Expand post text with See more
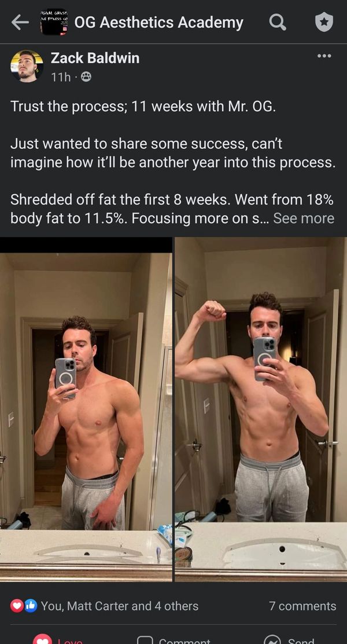 304,218
